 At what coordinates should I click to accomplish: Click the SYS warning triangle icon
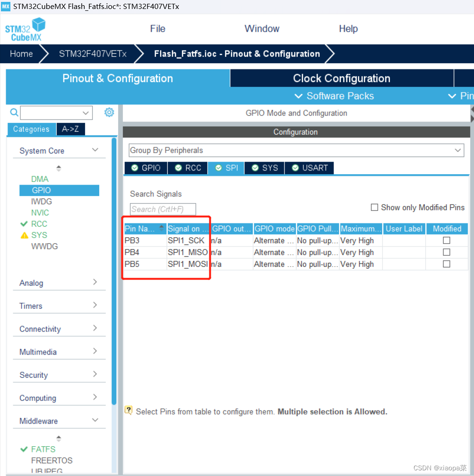pyautogui.click(x=24, y=235)
